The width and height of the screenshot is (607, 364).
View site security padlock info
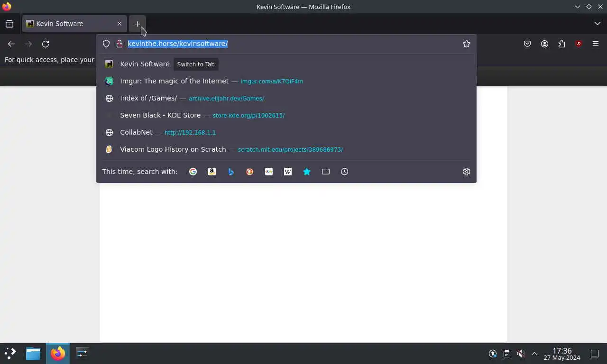tap(120, 44)
